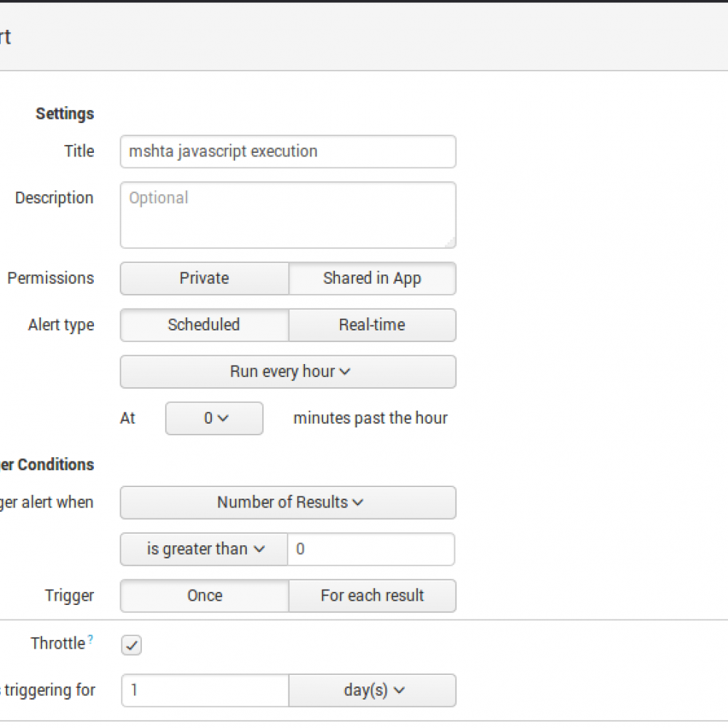Click the Throttle help question mark icon
The height and width of the screenshot is (728, 728).
[91, 640]
